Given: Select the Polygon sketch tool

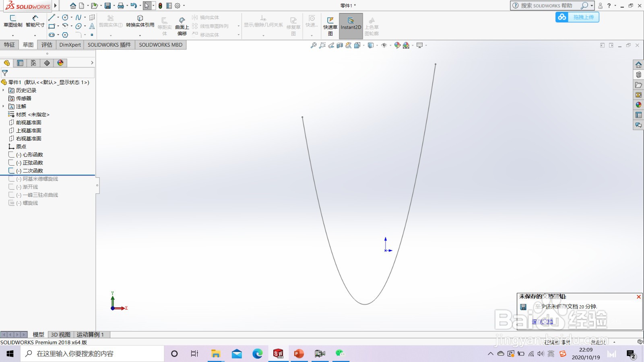Looking at the screenshot, I should [65, 35].
